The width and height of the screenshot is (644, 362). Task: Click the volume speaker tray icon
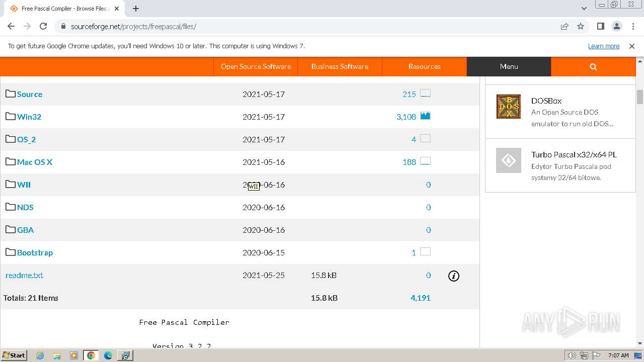[572, 355]
